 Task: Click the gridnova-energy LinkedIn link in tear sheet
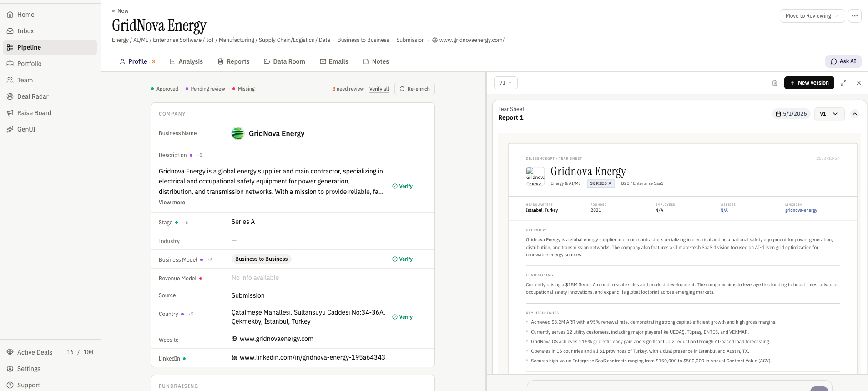coord(801,210)
